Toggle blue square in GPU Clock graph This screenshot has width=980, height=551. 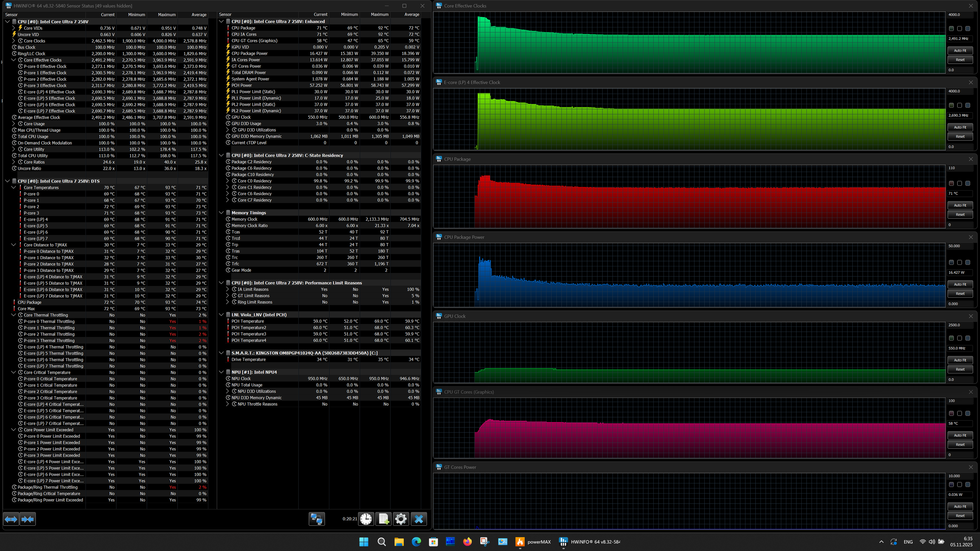[968, 338]
